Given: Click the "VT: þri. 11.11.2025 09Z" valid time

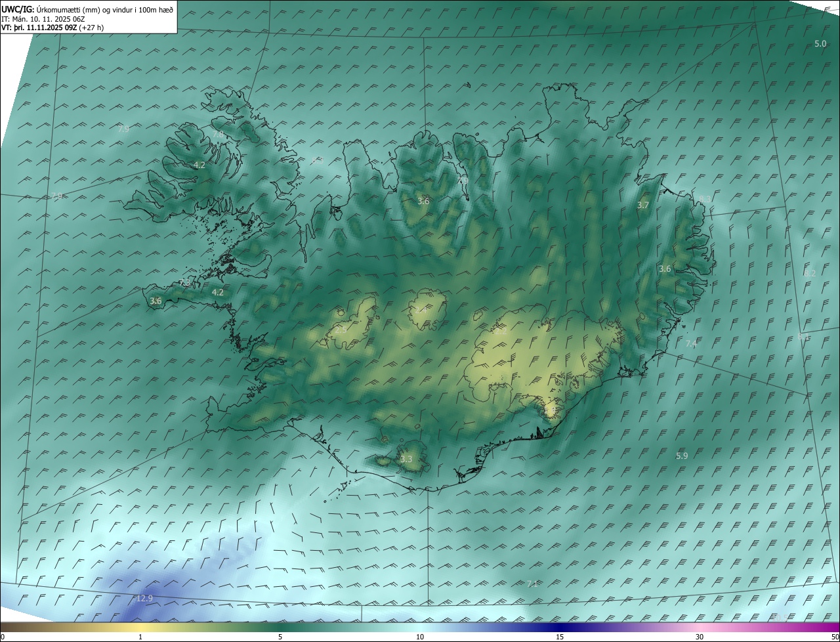Looking at the screenshot, I should click(x=38, y=28).
